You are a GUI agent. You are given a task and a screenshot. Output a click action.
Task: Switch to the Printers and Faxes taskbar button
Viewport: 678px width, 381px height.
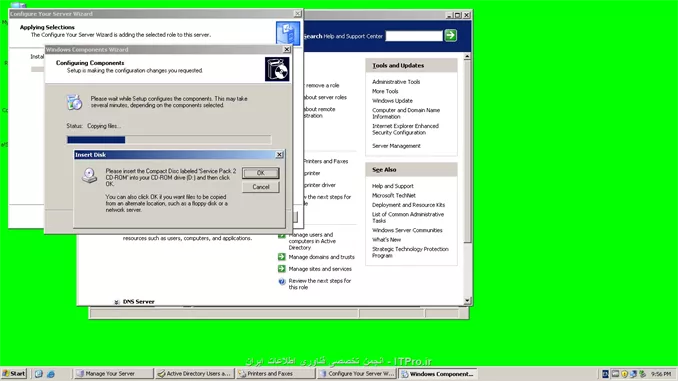pyautogui.click(x=276, y=374)
